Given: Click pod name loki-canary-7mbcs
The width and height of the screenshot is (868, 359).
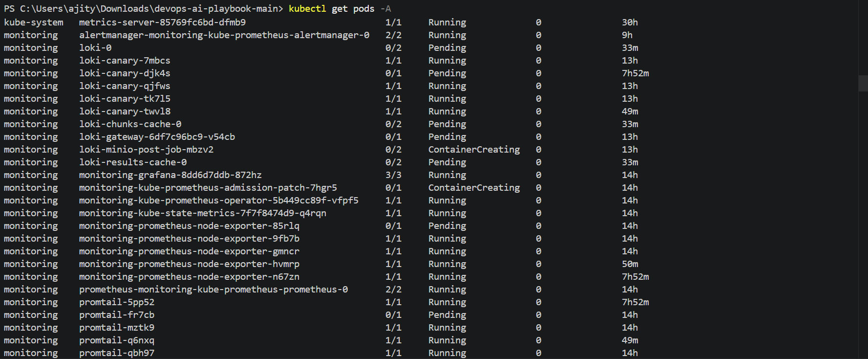Looking at the screenshot, I should coord(125,61).
